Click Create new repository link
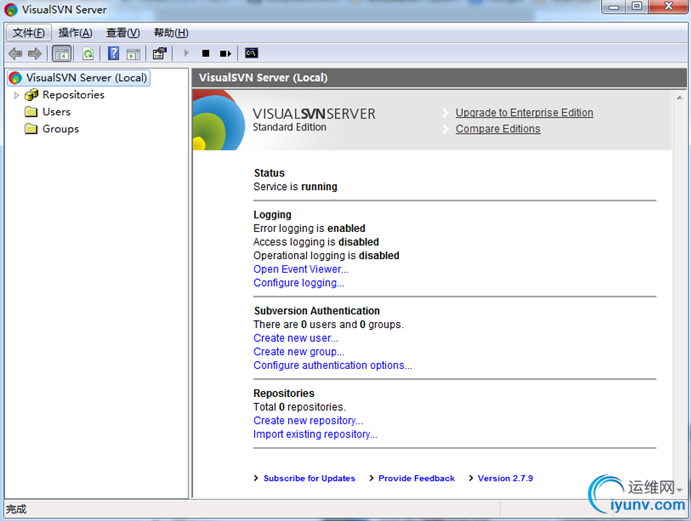The height and width of the screenshot is (521, 691). point(308,421)
